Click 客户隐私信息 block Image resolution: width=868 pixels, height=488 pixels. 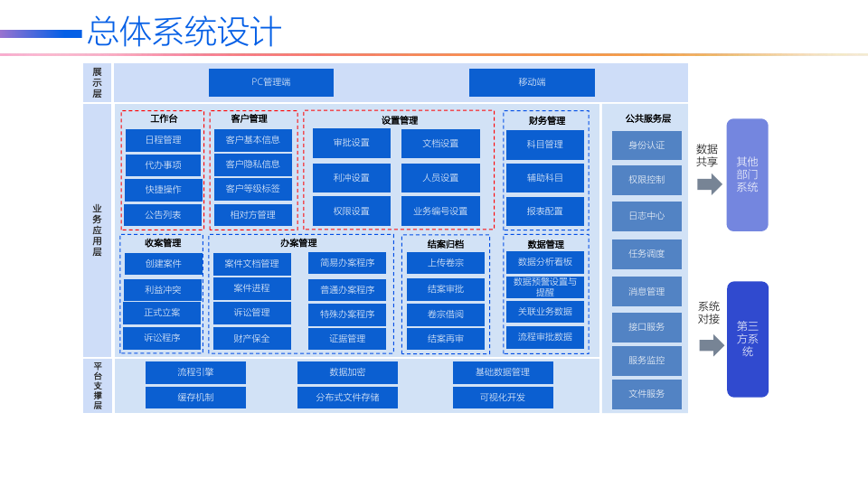pyautogui.click(x=252, y=164)
